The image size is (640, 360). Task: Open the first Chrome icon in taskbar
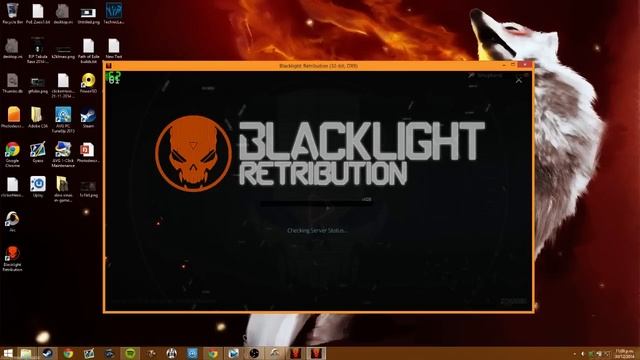pyautogui.click(x=68, y=353)
